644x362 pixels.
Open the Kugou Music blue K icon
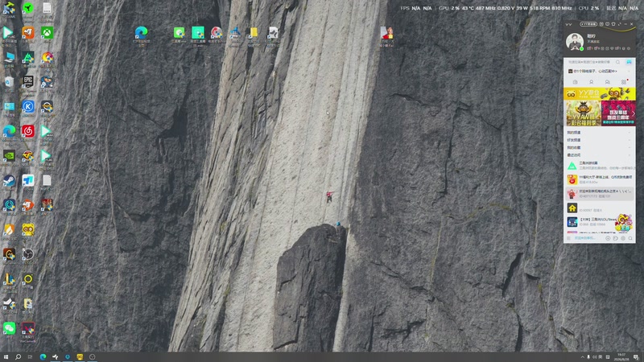[28, 106]
